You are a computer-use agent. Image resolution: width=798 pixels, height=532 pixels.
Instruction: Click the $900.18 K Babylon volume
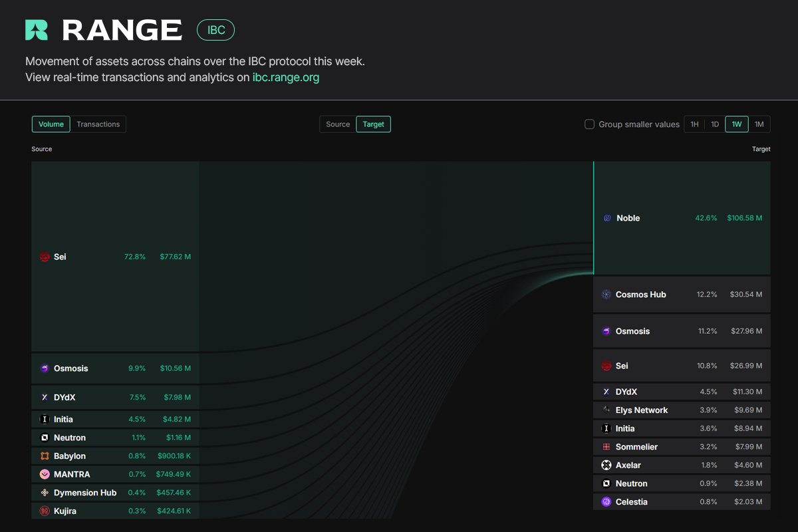(174, 456)
